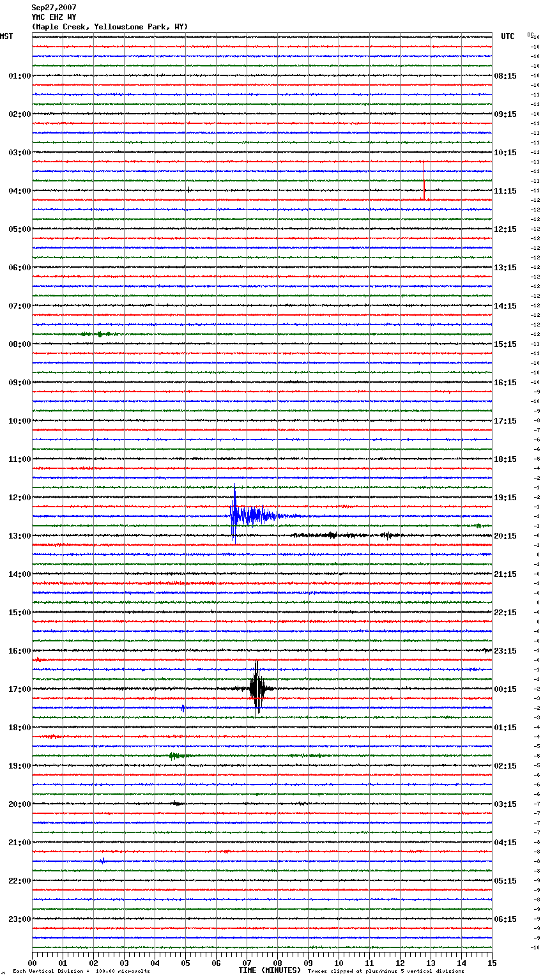Click the UTC column header
The image size is (543, 980).
coord(508,36)
